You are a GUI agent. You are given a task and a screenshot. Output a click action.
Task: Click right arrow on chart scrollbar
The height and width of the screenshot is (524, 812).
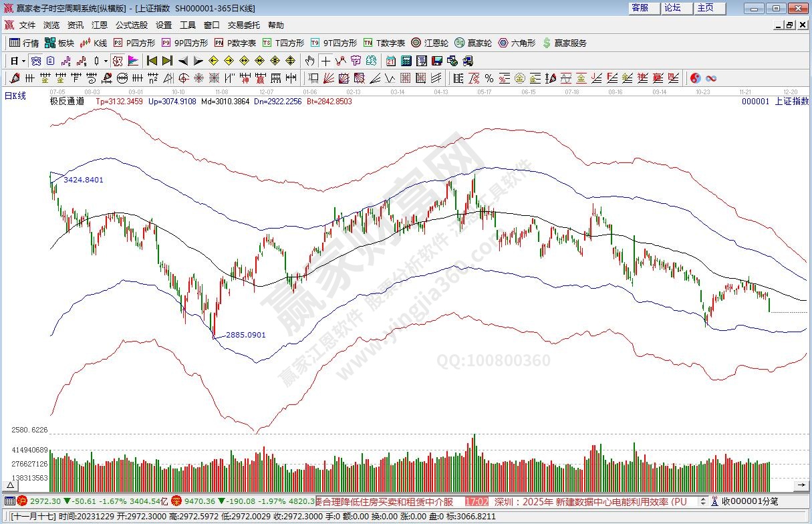pos(805,485)
